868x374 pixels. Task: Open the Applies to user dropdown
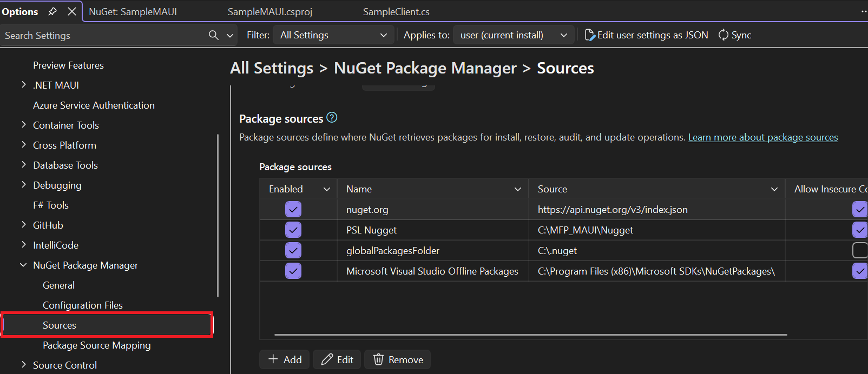pos(513,35)
